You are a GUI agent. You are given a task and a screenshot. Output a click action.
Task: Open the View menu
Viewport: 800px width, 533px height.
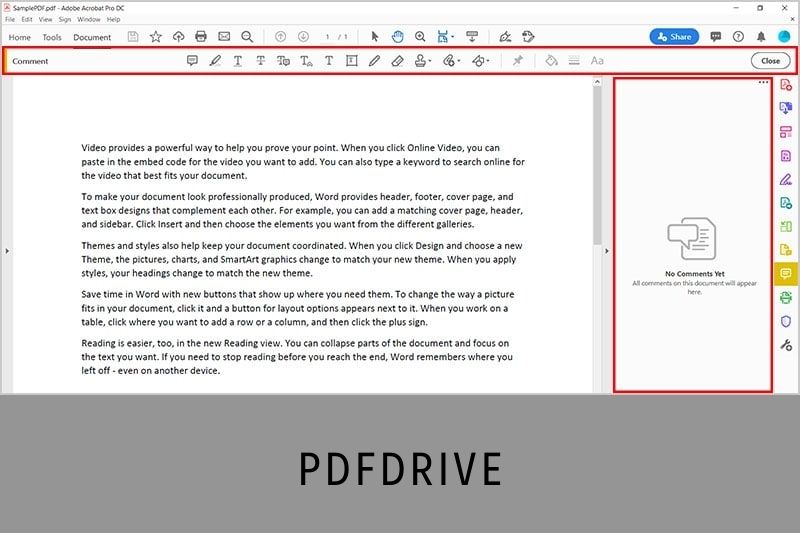click(45, 19)
